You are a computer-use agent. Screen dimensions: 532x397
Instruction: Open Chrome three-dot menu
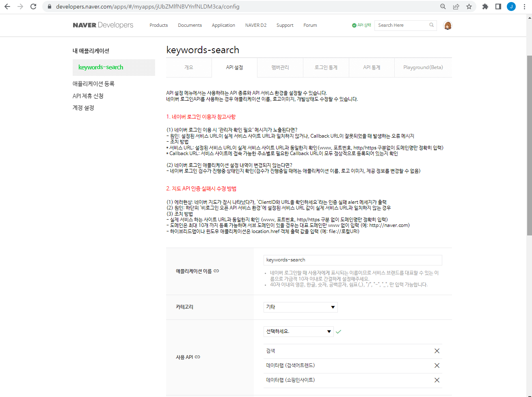click(x=525, y=6)
